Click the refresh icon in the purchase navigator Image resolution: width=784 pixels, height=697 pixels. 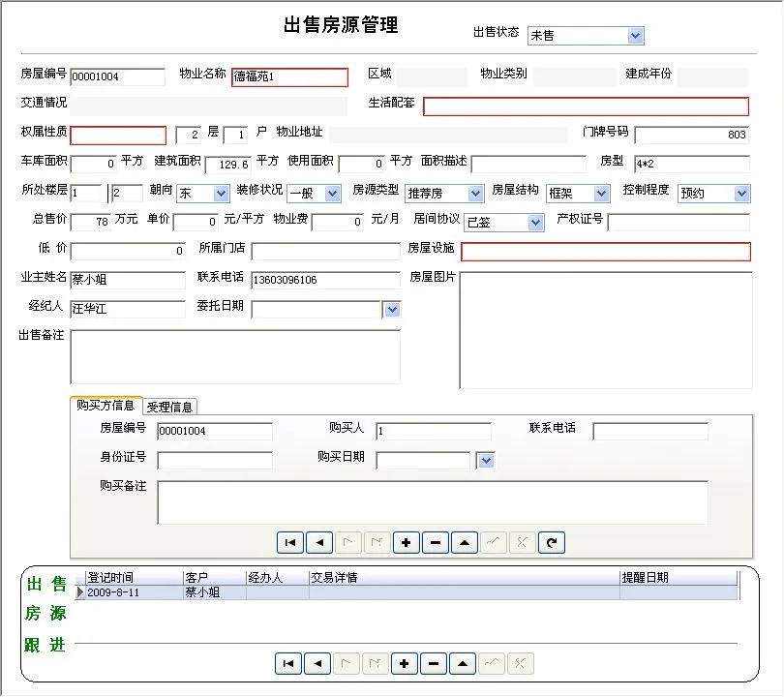551,542
